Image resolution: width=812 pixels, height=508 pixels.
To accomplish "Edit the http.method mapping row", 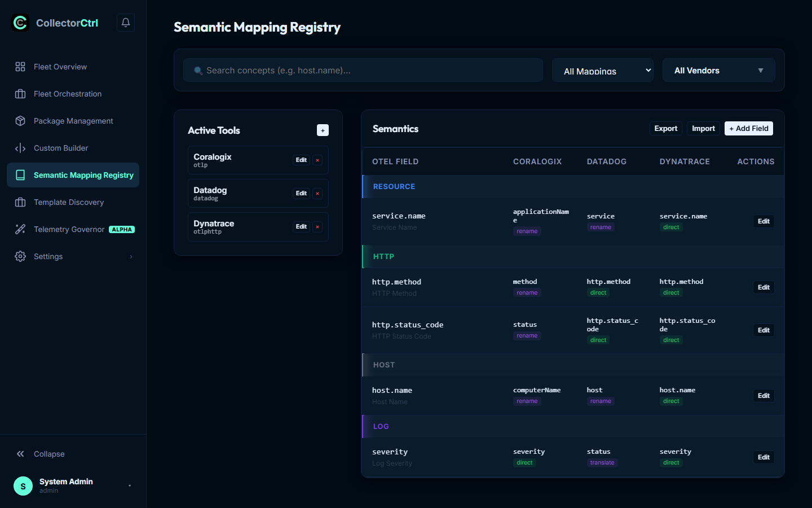I will (764, 287).
